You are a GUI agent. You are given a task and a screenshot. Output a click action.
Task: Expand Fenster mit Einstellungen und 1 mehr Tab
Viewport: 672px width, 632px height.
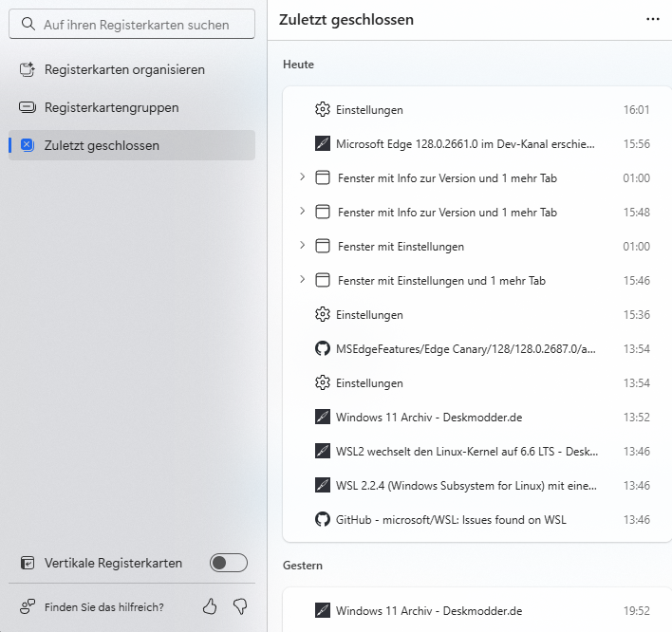point(302,279)
